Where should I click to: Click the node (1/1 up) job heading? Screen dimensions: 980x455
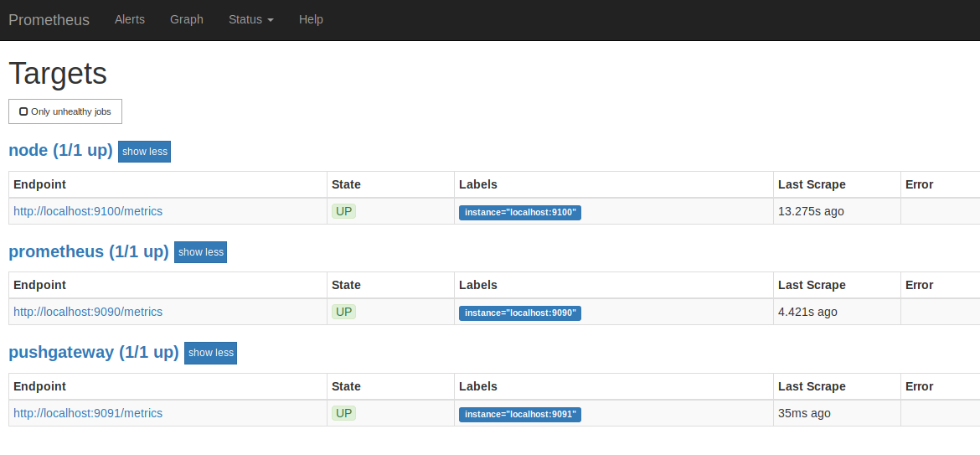click(x=60, y=151)
